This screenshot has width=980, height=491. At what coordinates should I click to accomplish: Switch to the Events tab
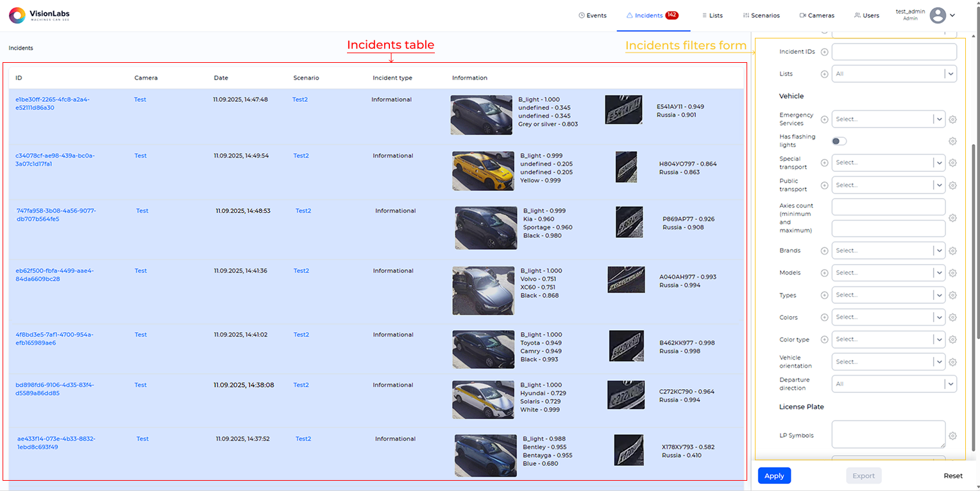(592, 15)
